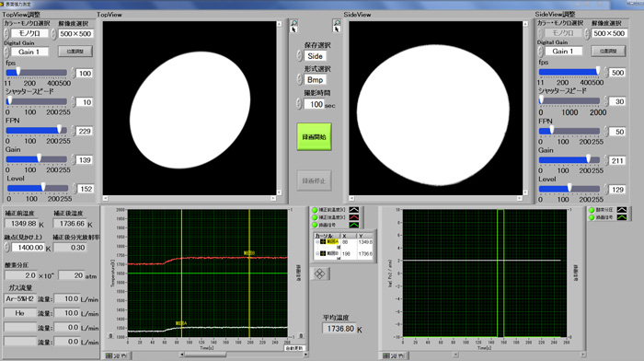
Task: Select the SideView pointer arrow tool
Action: [337, 29]
